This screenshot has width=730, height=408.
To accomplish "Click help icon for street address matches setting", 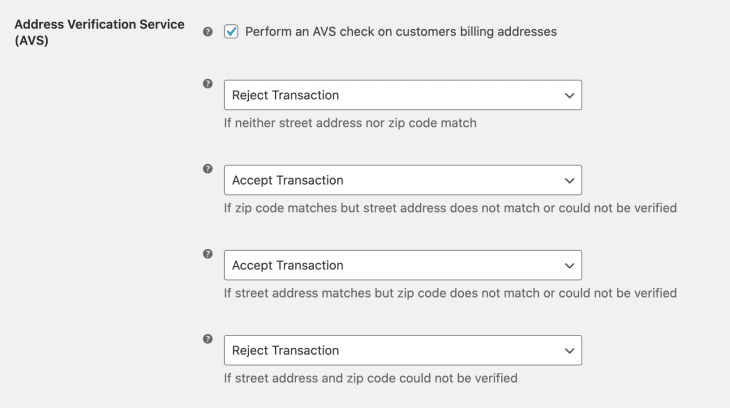I will click(208, 254).
